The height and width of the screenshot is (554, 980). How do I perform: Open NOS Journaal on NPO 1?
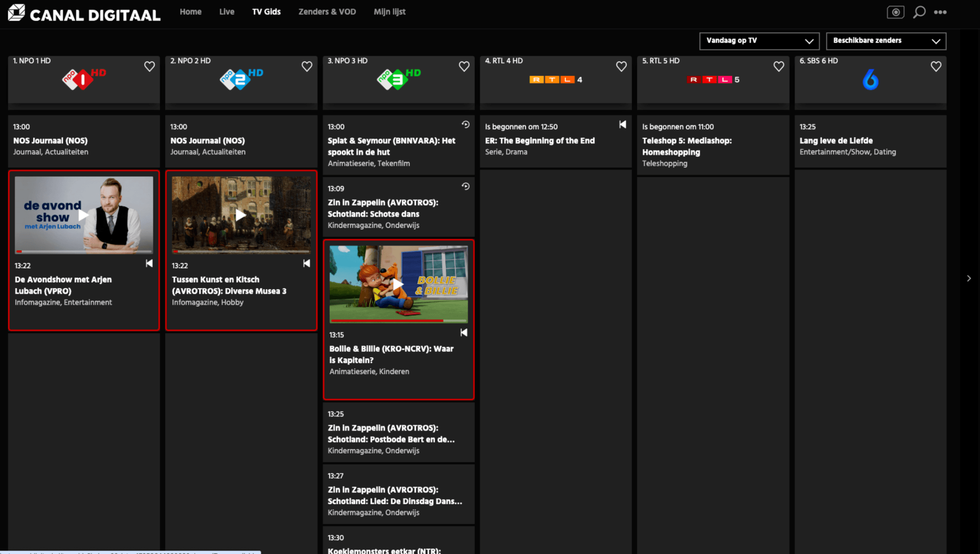tap(84, 141)
